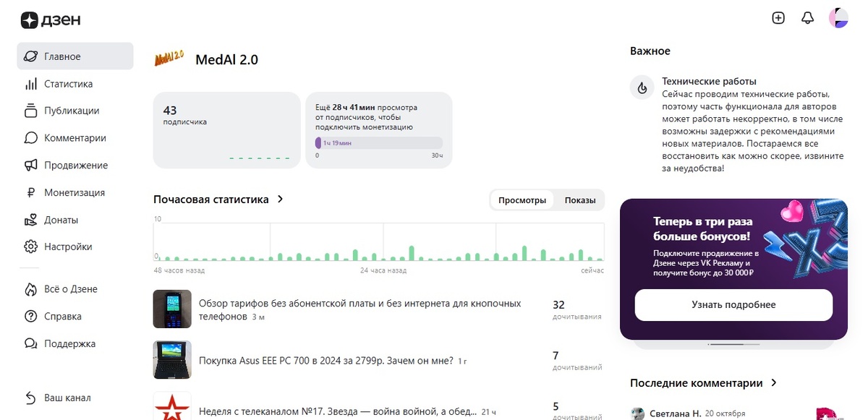Click Светлана Н. commenter avatar
Image resolution: width=868 pixels, height=420 pixels.
pyautogui.click(x=637, y=413)
